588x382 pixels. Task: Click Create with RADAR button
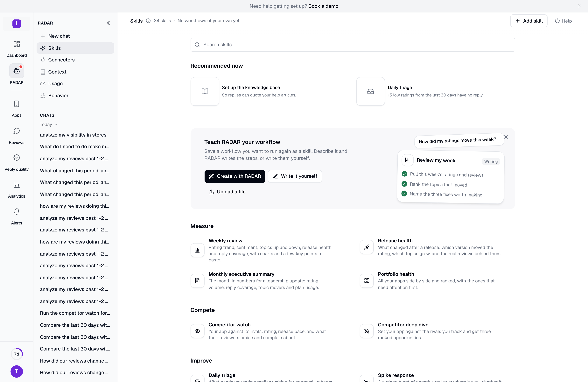pyautogui.click(x=235, y=176)
